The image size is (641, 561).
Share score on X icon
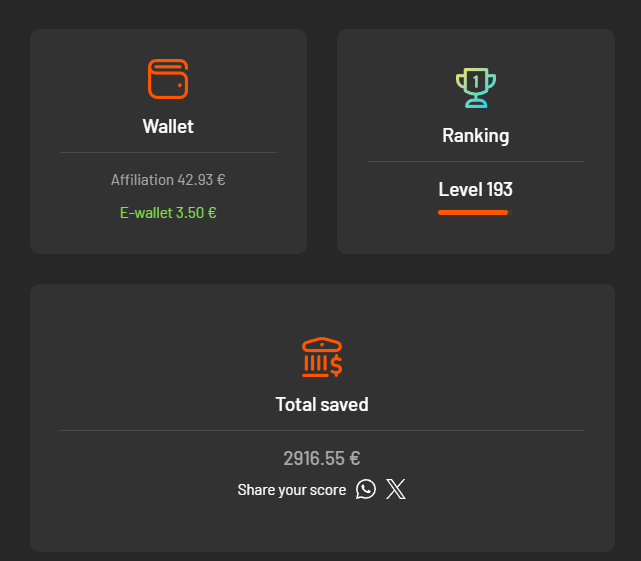(x=396, y=489)
